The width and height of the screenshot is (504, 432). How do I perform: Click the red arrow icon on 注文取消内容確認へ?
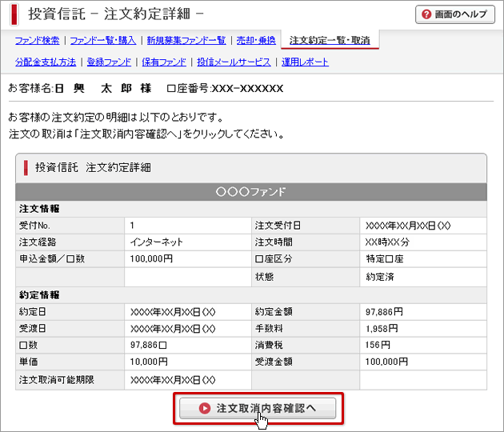[x=205, y=408]
